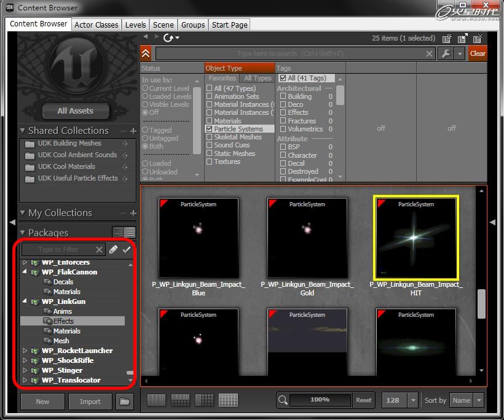
Task: Click the float window icon in top toolbar
Action: pyautogui.click(x=463, y=38)
